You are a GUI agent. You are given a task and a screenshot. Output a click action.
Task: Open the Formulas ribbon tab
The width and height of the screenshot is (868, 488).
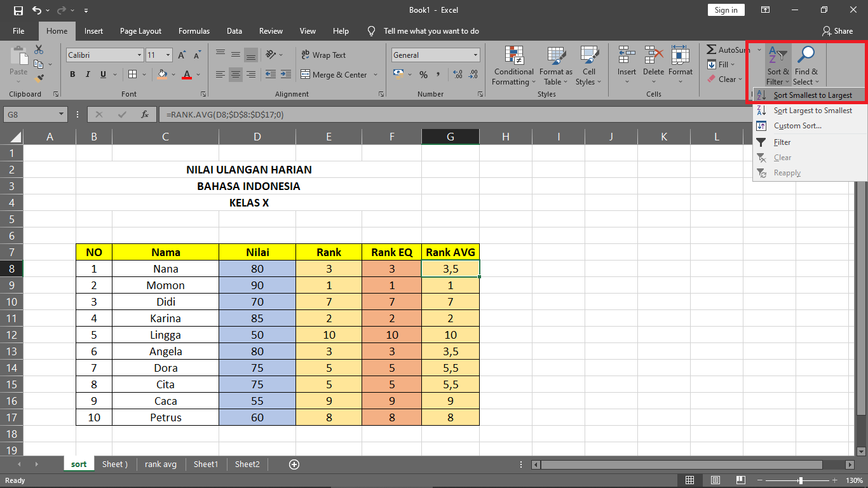click(x=194, y=30)
